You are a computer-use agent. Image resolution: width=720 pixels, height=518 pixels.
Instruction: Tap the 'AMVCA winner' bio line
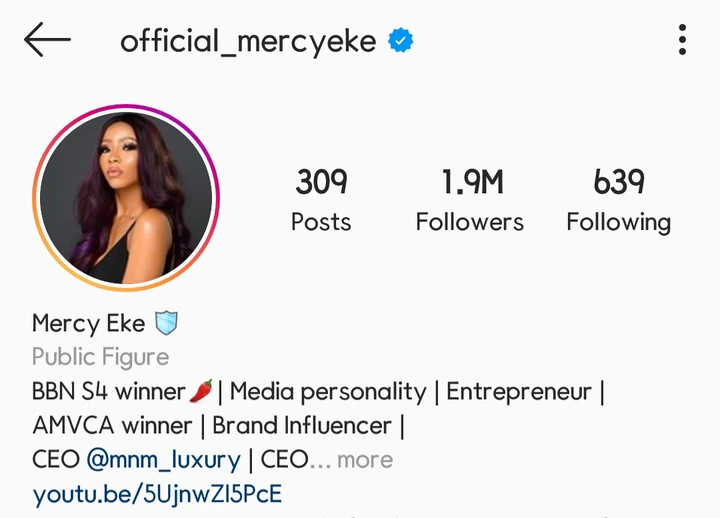[112, 425]
